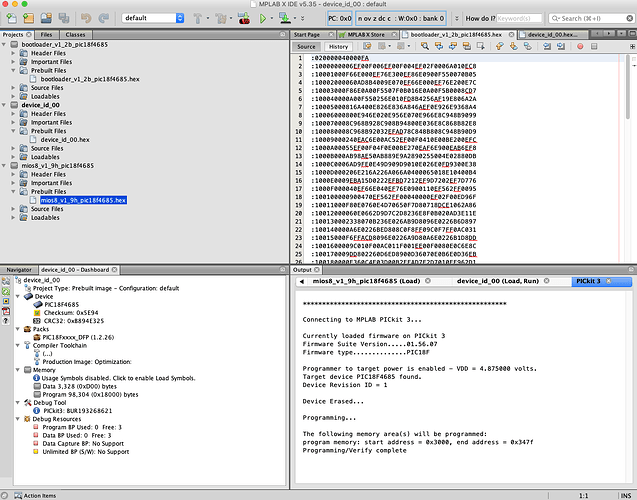Click the Clean and Build icon
This screenshot has width=637, height=500.
click(221, 18)
